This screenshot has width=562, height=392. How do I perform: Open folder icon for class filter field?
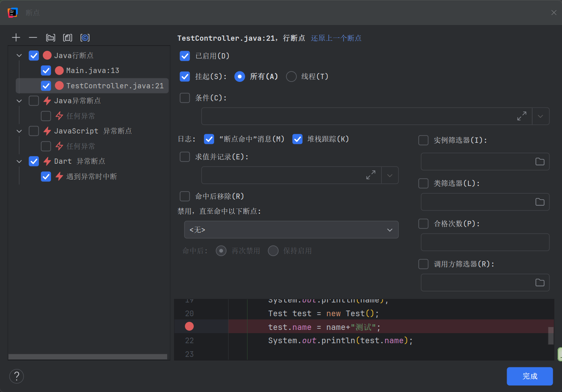[540, 202]
